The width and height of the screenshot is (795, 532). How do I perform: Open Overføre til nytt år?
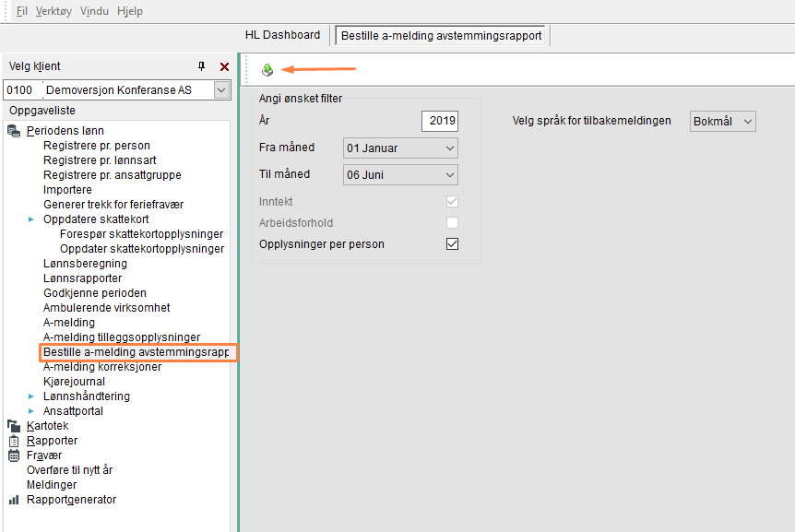(69, 469)
